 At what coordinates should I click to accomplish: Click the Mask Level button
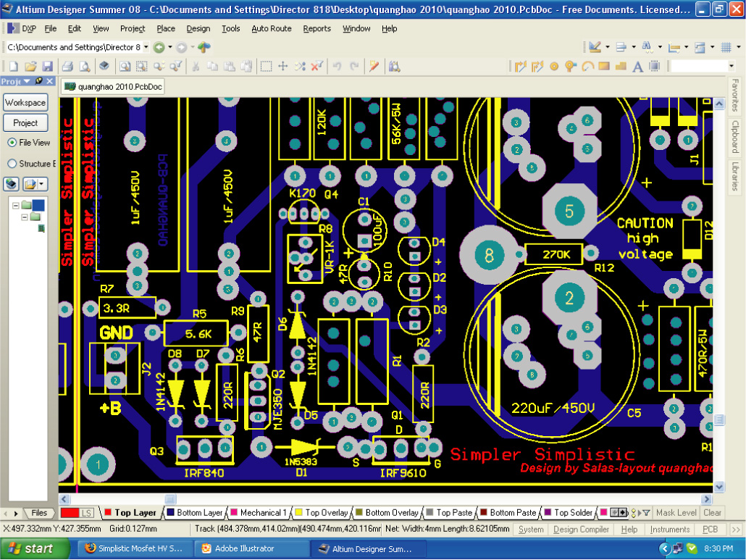tap(676, 512)
